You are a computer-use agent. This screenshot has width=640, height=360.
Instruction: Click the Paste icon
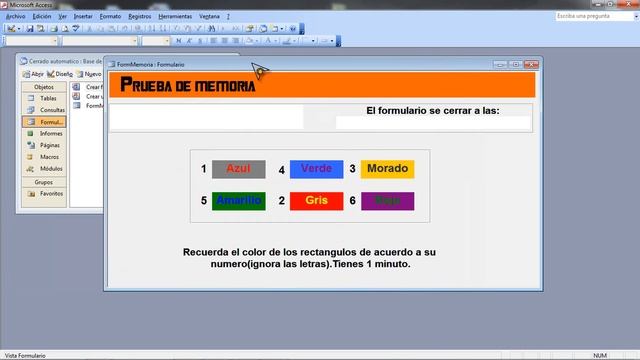coord(111,29)
